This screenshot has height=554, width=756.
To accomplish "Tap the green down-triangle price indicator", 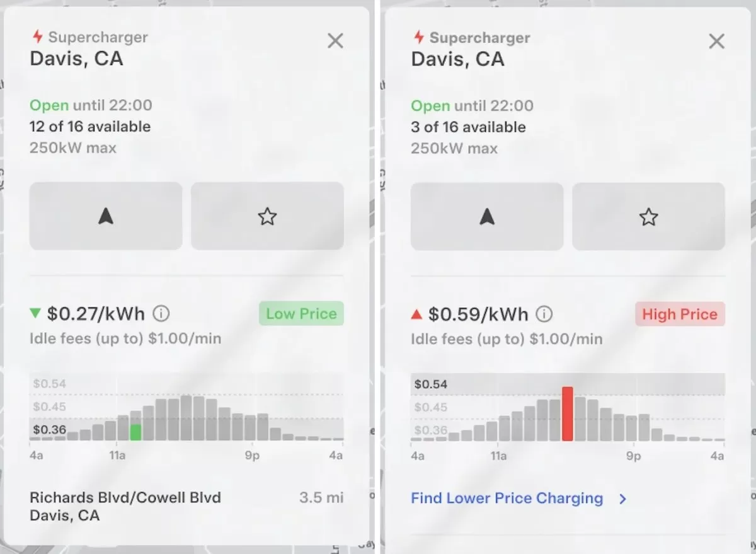I will pyautogui.click(x=35, y=313).
